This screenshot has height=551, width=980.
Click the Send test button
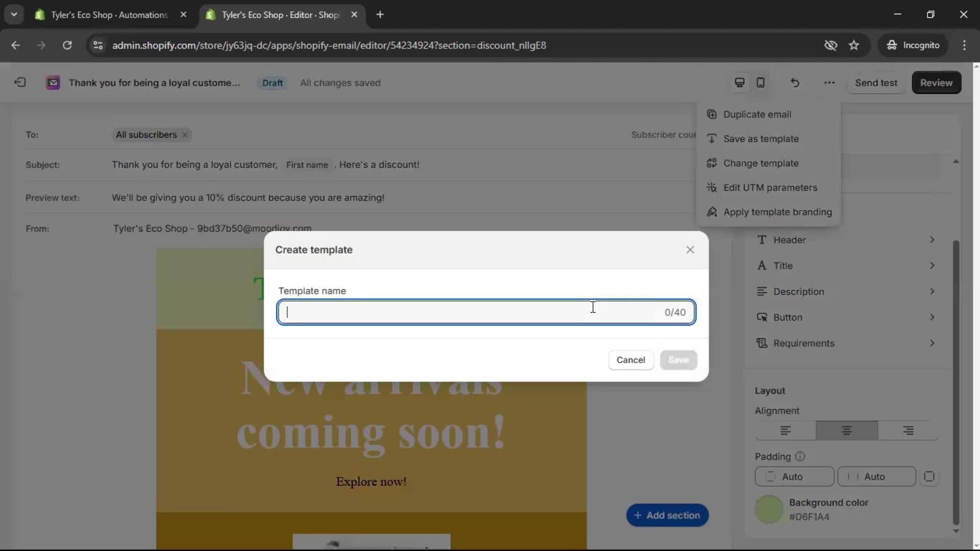point(876,83)
